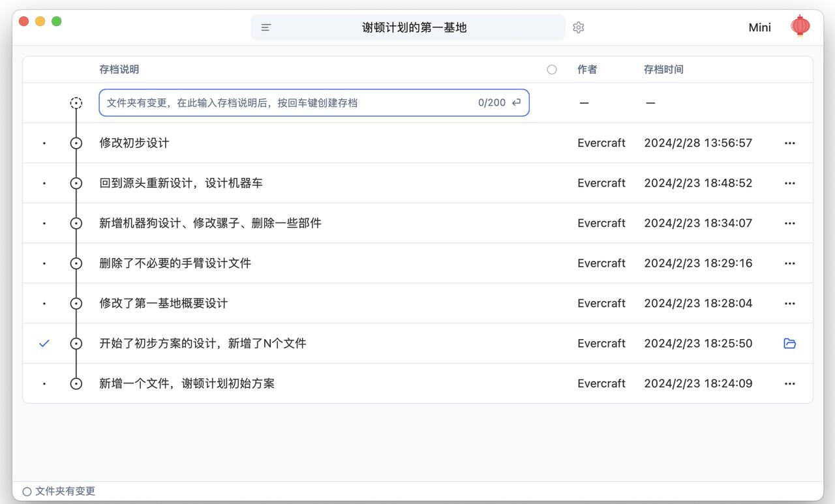Open more options for 修改初步设计
Image resolution: width=835 pixels, height=504 pixels.
[789, 143]
